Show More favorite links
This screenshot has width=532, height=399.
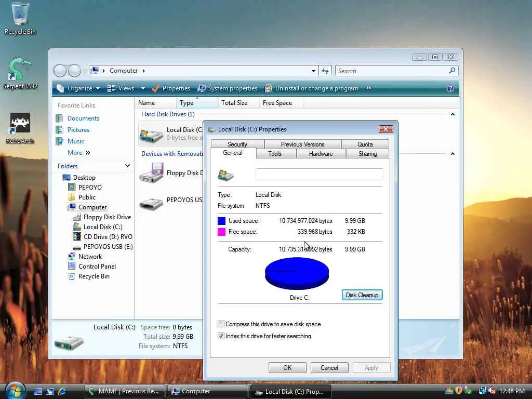pos(79,153)
